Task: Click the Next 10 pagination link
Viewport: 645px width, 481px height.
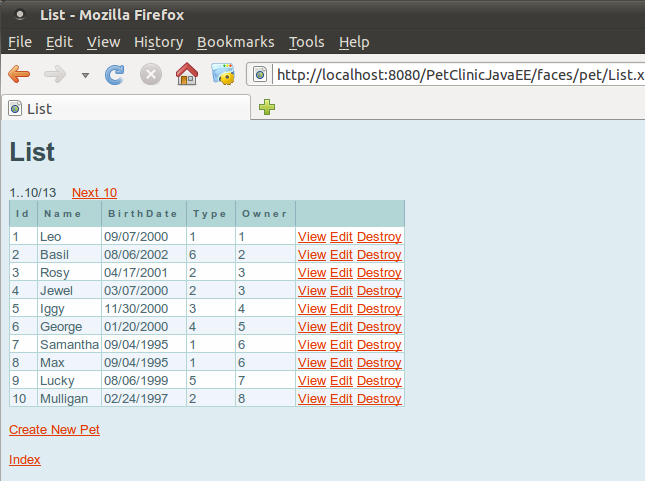Action: [94, 193]
